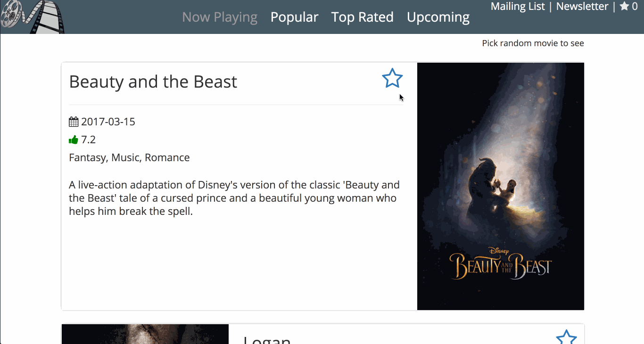Switch to the Now Playing tab

click(220, 17)
